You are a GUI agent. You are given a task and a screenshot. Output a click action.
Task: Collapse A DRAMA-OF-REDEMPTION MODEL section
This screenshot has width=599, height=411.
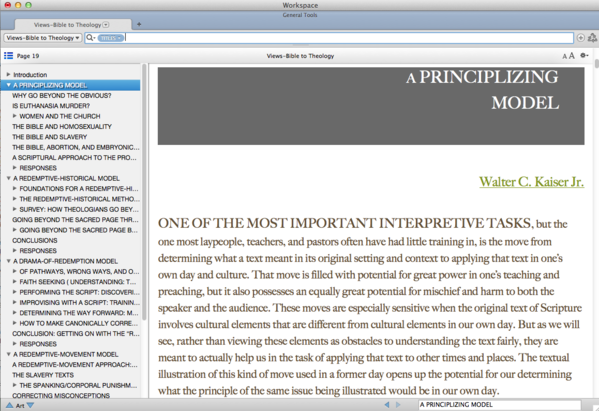(8, 261)
